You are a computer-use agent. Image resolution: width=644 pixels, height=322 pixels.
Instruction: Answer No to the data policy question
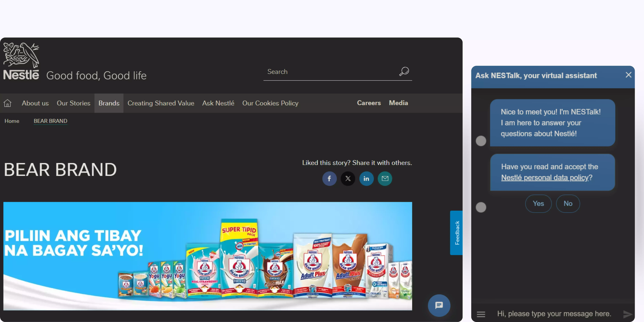tap(568, 204)
